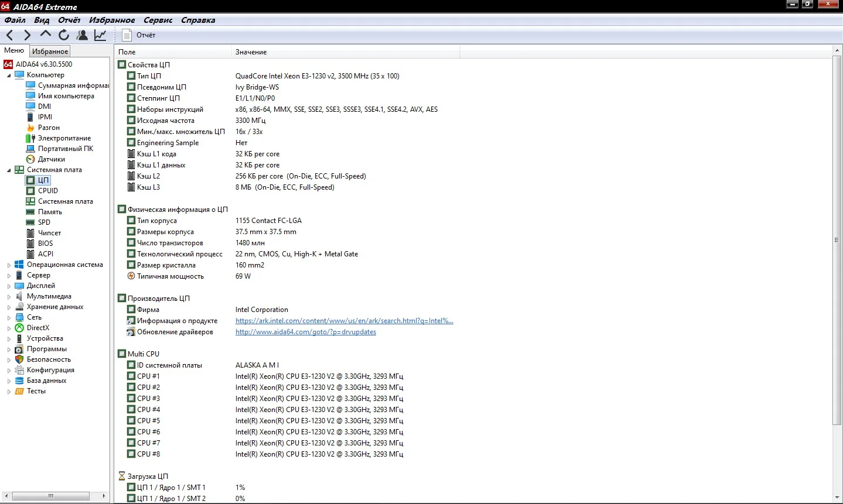Click the Устройства devices icon
The height and width of the screenshot is (504, 843).
[x=19, y=338]
